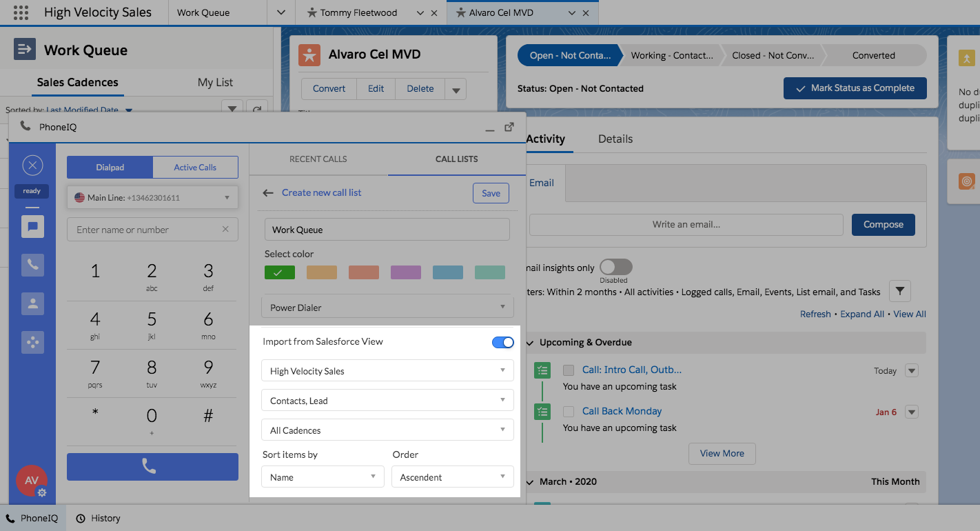Viewport: 980px width, 531px height.
Task: Open the Call Back Monday row action dropdown
Action: click(912, 412)
